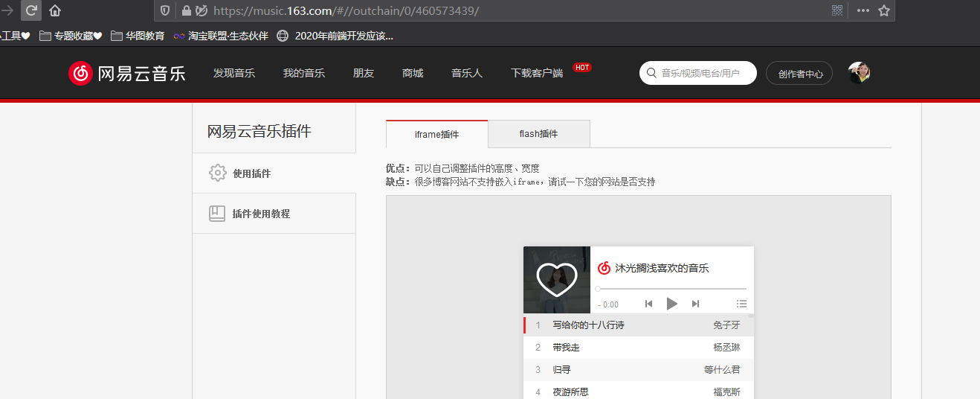
Task: Click the search box 音乐/视频/电台/用户
Action: point(697,73)
